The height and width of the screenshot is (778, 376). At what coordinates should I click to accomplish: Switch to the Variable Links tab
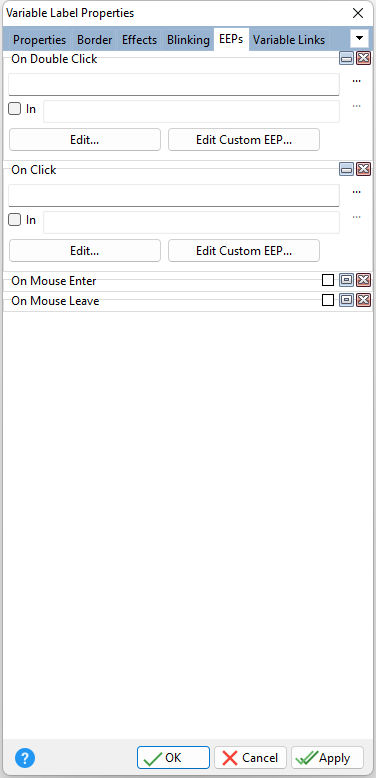pos(289,40)
